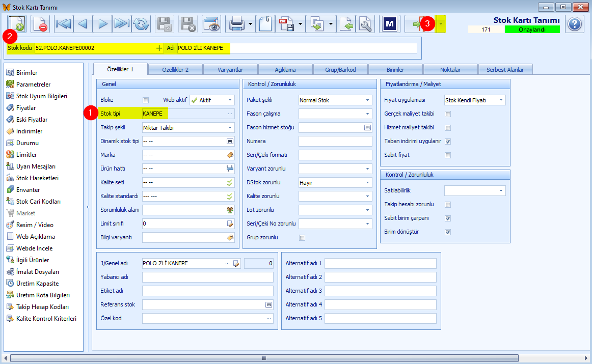The image size is (592, 364).
Task: Toggle the Bloke checkbox
Action: tap(146, 100)
